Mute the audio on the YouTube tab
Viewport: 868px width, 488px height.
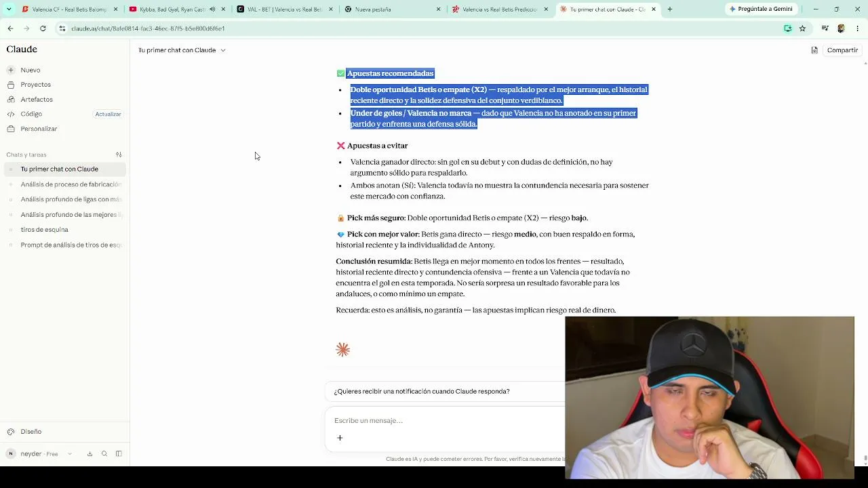(x=212, y=9)
